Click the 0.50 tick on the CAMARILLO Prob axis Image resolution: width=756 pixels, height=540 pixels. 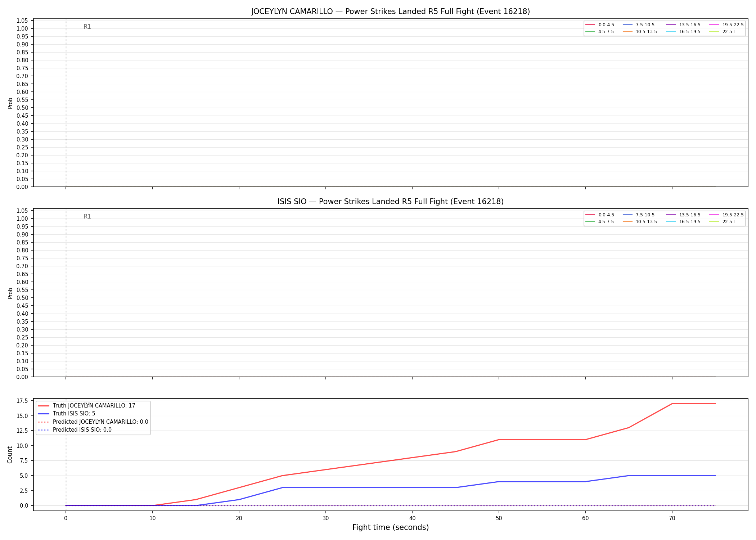[22, 108]
